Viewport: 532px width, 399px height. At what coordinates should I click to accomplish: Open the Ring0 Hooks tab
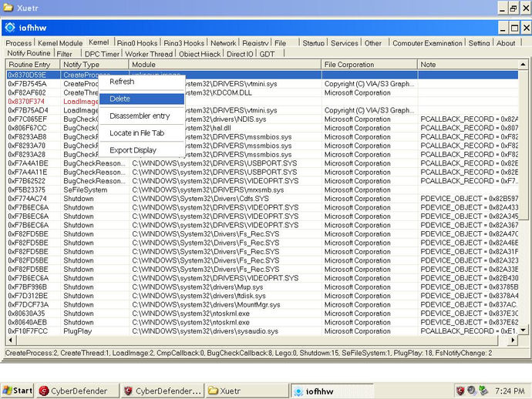pyautogui.click(x=137, y=43)
